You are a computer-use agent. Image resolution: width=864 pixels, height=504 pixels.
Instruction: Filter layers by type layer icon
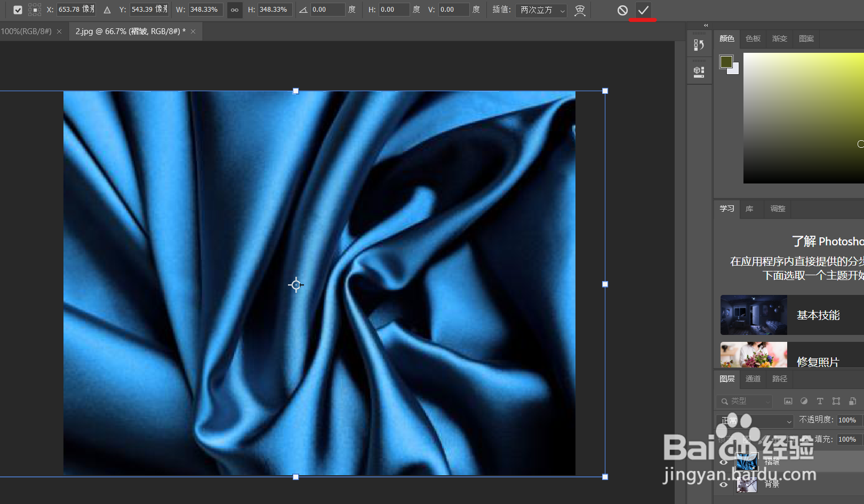(x=820, y=401)
